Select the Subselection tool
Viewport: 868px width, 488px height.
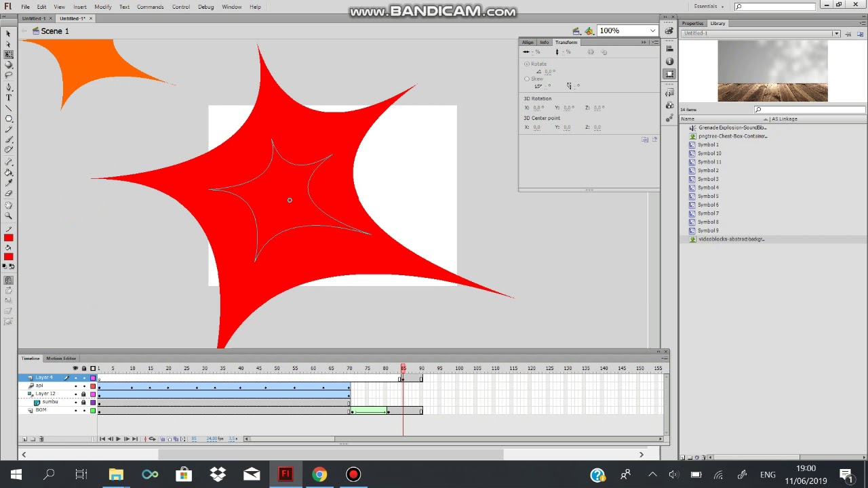point(8,44)
